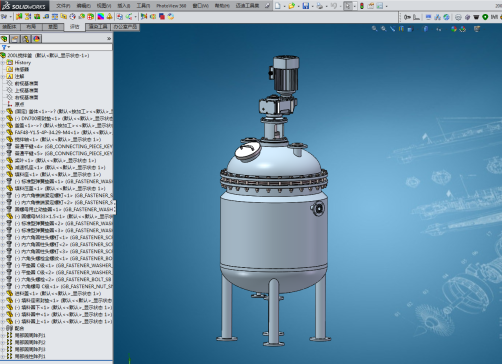502x364 pixels.
Task: Click the key icon in right toolbar
Action: click(x=407, y=17)
